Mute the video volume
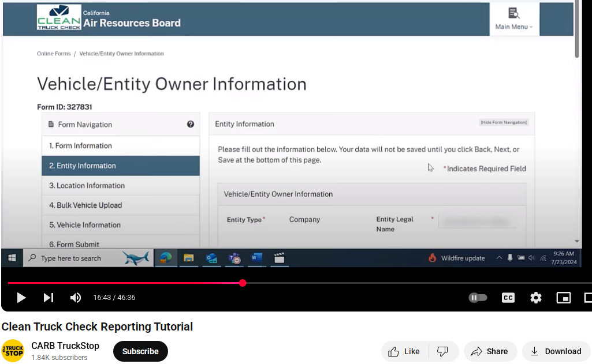 tap(76, 298)
